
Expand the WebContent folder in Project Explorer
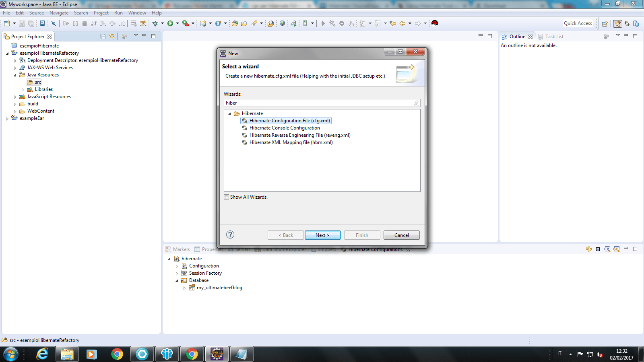(15, 111)
